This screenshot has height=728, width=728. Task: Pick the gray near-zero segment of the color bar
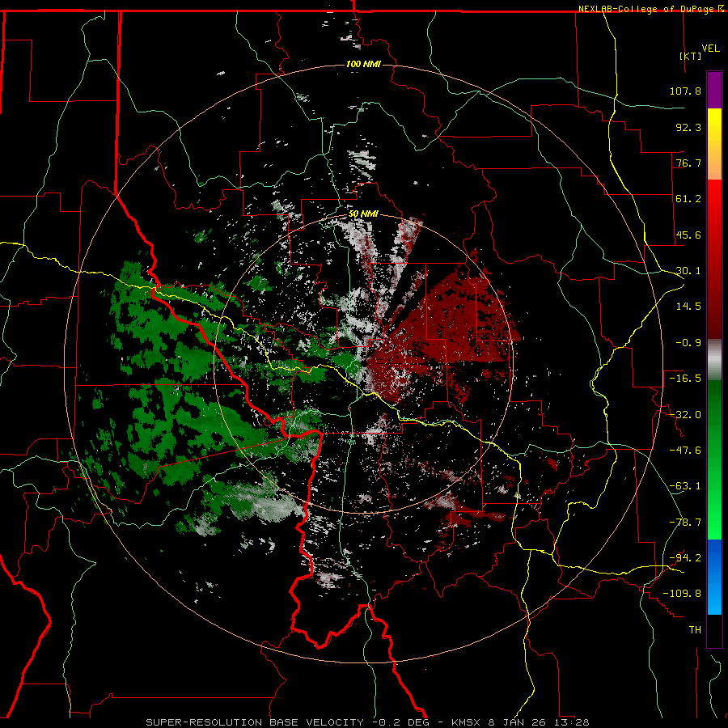[714, 360]
